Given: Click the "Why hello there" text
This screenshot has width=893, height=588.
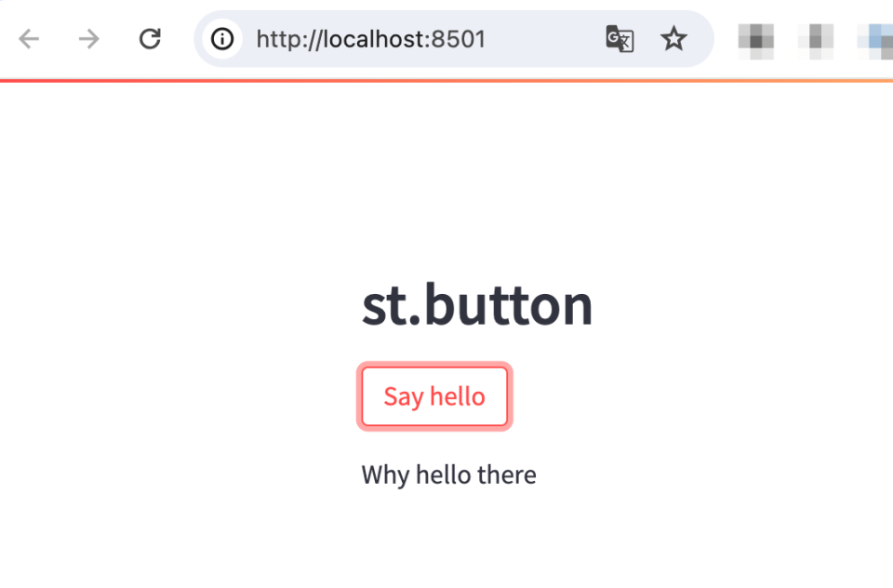Looking at the screenshot, I should 448,475.
